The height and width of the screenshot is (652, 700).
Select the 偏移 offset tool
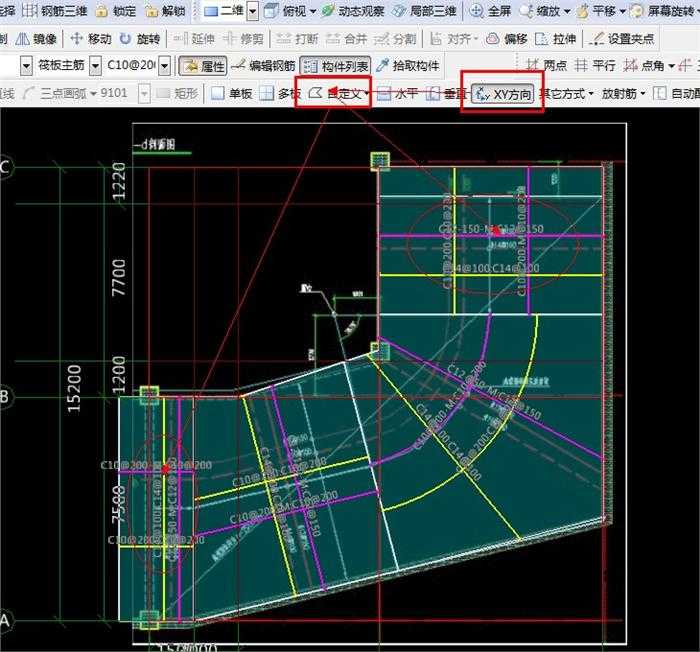(507, 39)
